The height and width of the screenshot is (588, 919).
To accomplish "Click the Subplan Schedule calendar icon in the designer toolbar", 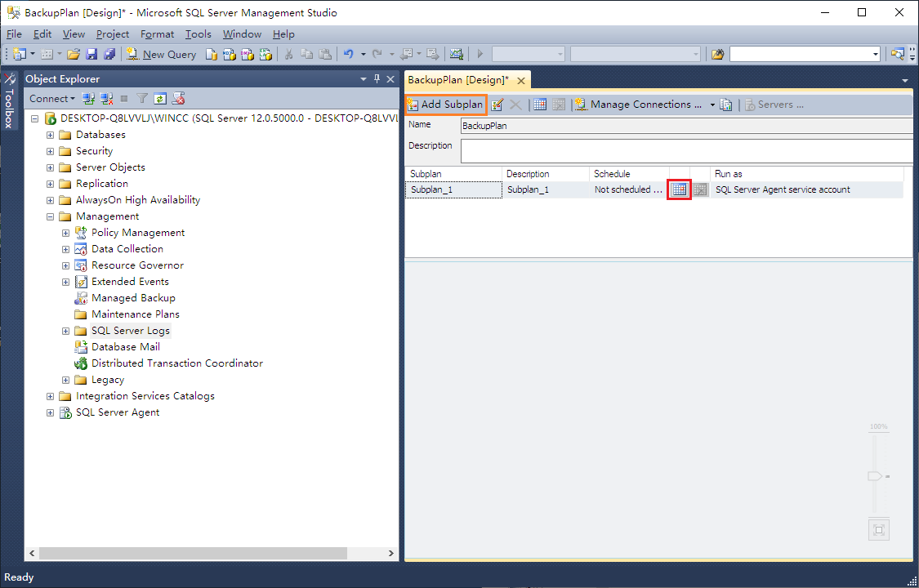I will (x=540, y=105).
